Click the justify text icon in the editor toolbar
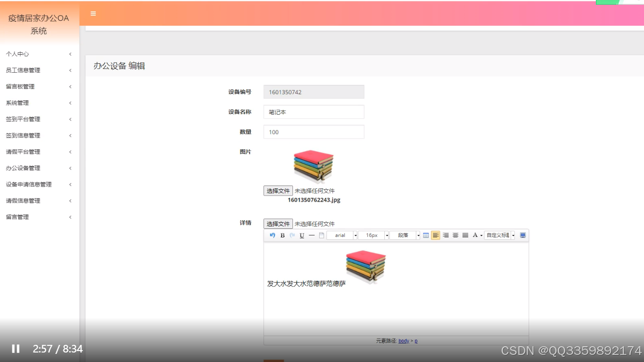 coord(465,235)
